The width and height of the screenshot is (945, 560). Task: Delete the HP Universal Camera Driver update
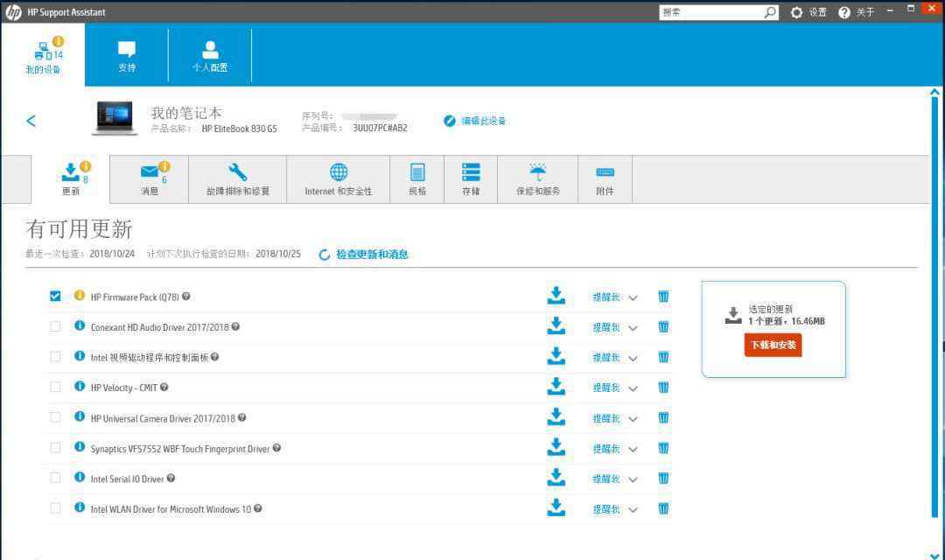(x=663, y=418)
